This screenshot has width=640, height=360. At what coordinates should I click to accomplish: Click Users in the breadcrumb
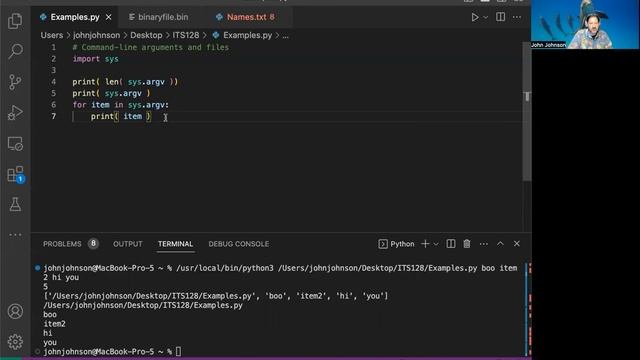click(x=52, y=36)
